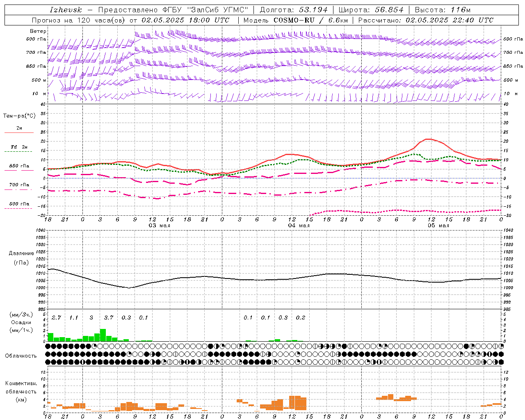
Task: Click the 2.7 precipitation value
Action: [x=56, y=317]
